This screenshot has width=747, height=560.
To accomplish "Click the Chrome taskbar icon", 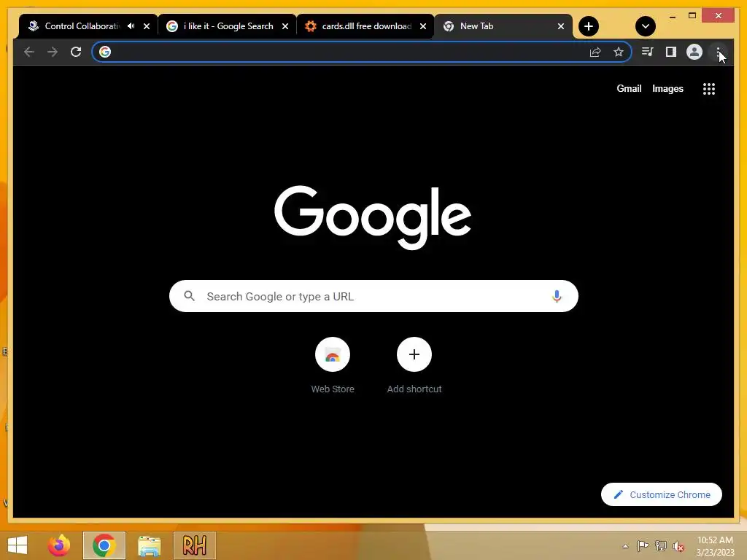I will point(104,545).
